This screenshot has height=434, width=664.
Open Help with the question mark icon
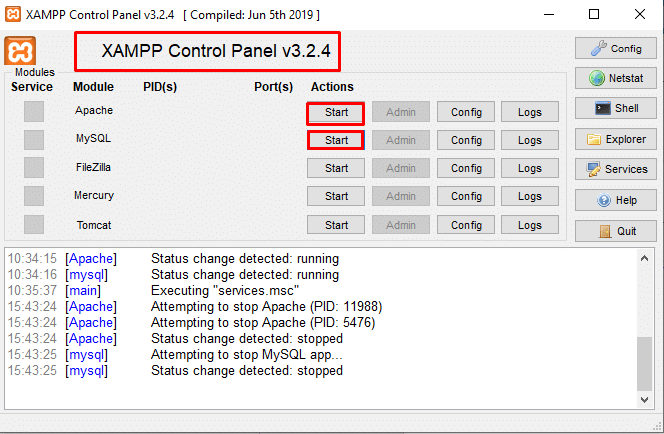coord(614,200)
